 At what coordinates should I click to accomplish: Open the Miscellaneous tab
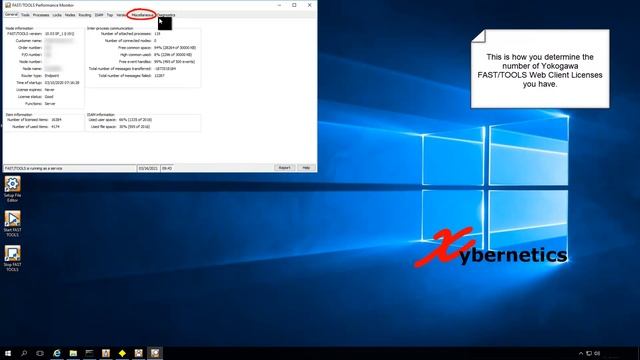142,15
